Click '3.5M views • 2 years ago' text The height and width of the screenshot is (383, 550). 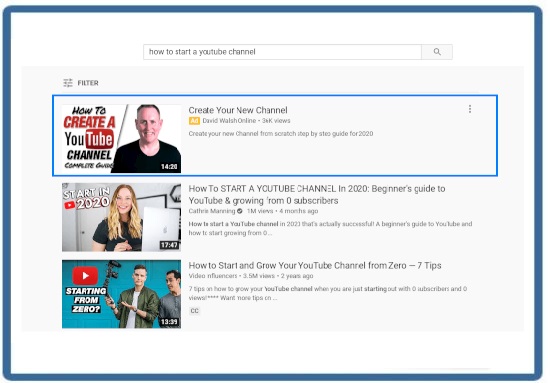coord(278,276)
